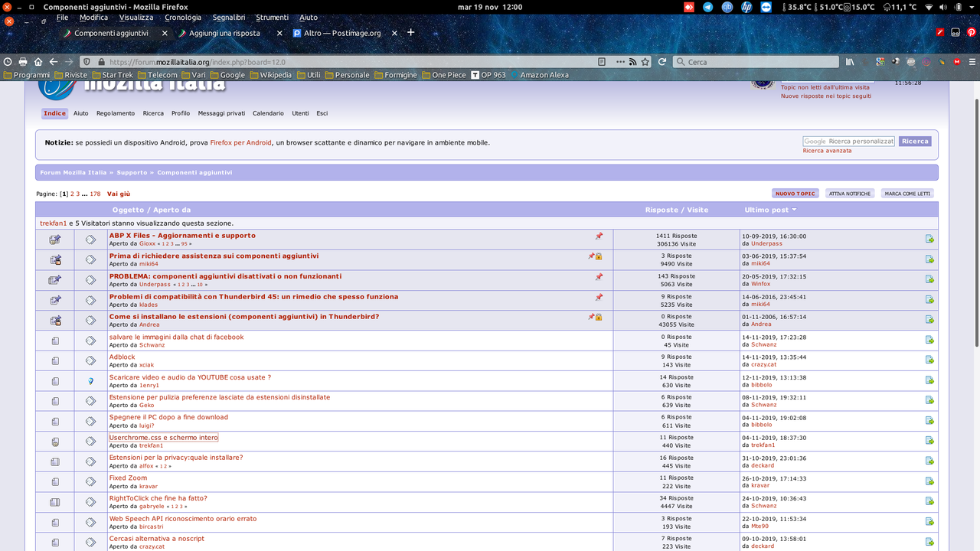Click the NUOVO TOPIC button
This screenshot has width=980, height=551.
pyautogui.click(x=795, y=194)
